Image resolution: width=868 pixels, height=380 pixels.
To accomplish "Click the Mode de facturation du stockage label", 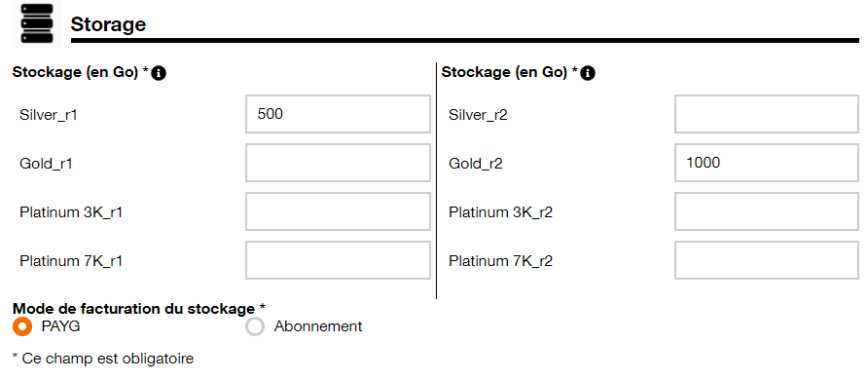I will [x=139, y=309].
